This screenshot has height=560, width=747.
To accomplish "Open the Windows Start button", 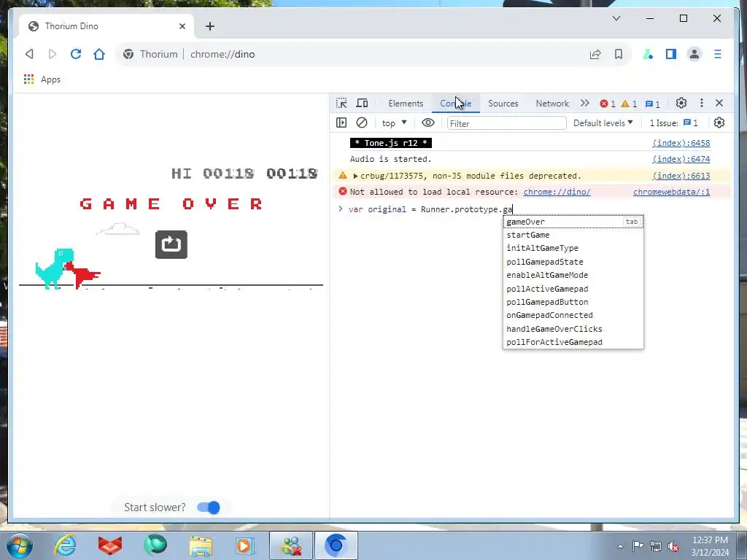I will click(19, 545).
